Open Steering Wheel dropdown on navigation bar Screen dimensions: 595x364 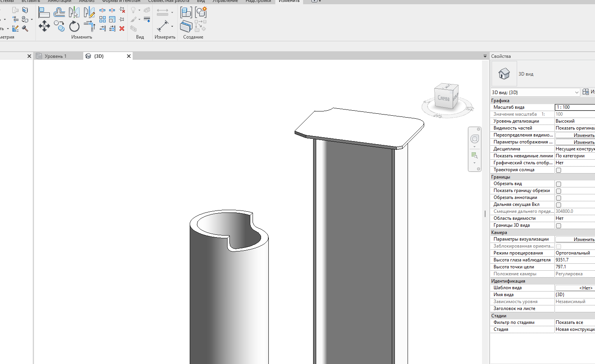(x=475, y=147)
